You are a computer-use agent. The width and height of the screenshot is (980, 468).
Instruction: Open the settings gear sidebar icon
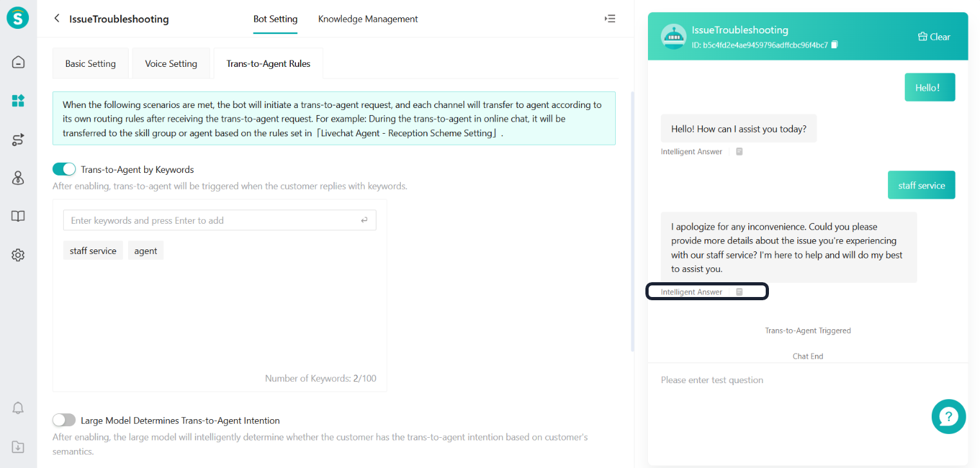[18, 255]
